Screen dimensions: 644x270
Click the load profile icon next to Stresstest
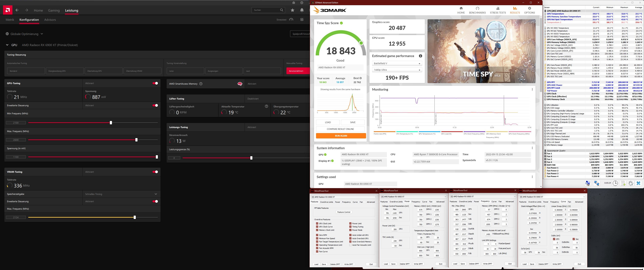coord(302,19)
